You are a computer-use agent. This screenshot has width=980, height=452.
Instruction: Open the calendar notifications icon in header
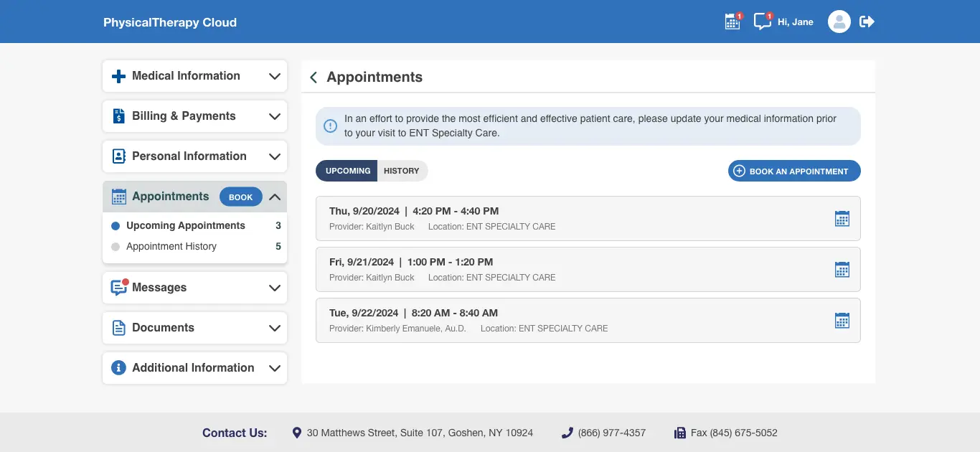click(x=732, y=22)
